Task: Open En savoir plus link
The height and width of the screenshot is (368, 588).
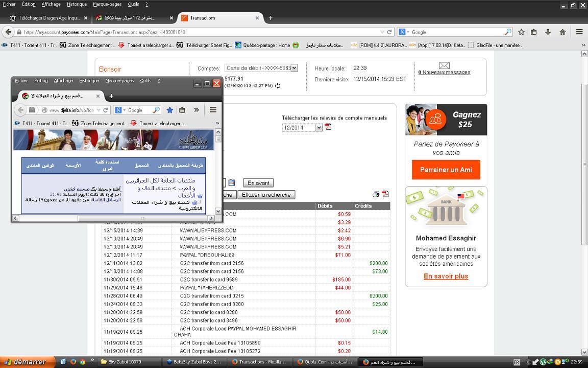Action: [446, 277]
